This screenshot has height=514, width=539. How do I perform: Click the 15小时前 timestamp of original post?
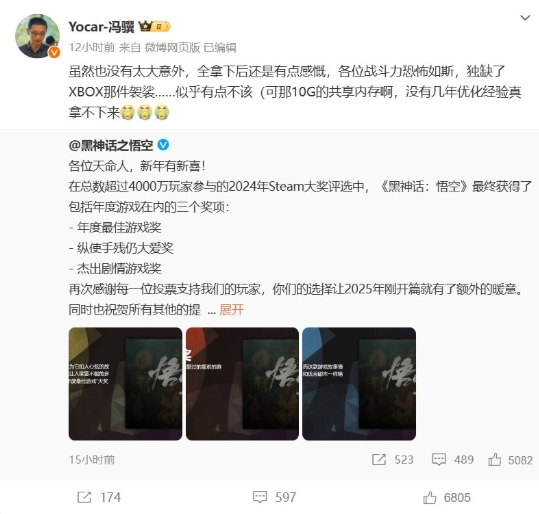(x=91, y=460)
